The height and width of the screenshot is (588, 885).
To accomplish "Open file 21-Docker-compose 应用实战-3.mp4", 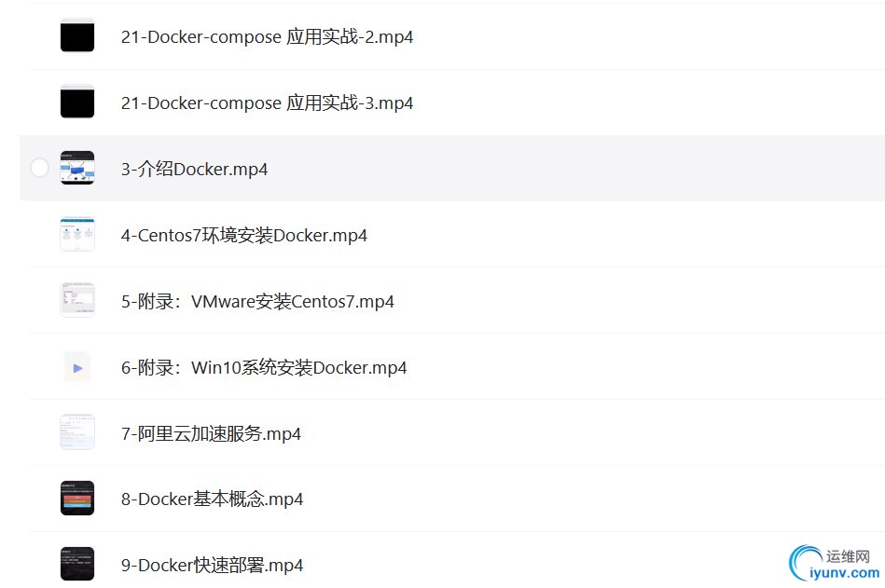I will pos(267,103).
